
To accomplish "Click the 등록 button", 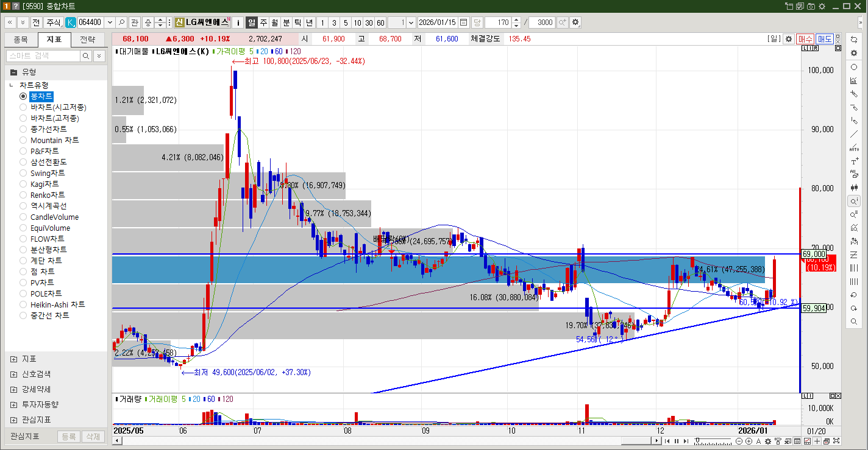I will [69, 437].
